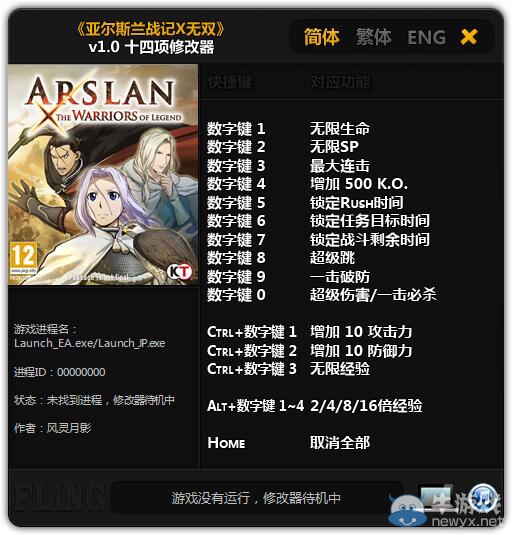
Task: Click the music note icon
Action: (483, 496)
